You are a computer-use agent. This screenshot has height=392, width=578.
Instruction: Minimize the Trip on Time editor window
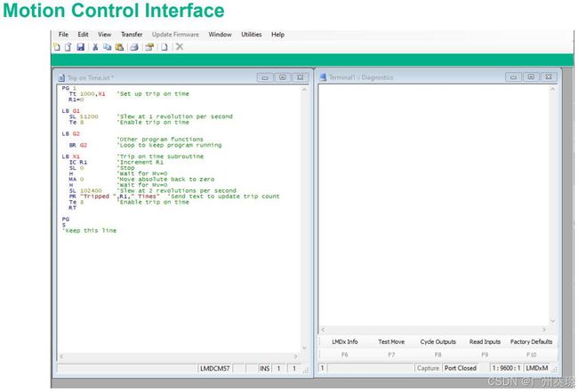[x=265, y=77]
